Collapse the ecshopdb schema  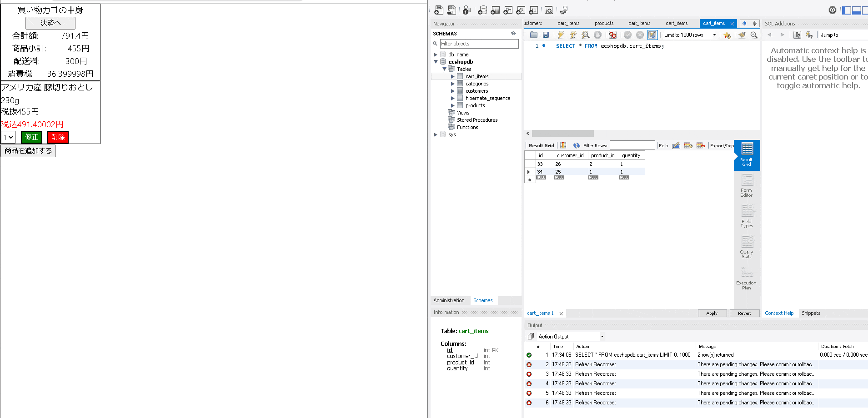pos(436,62)
